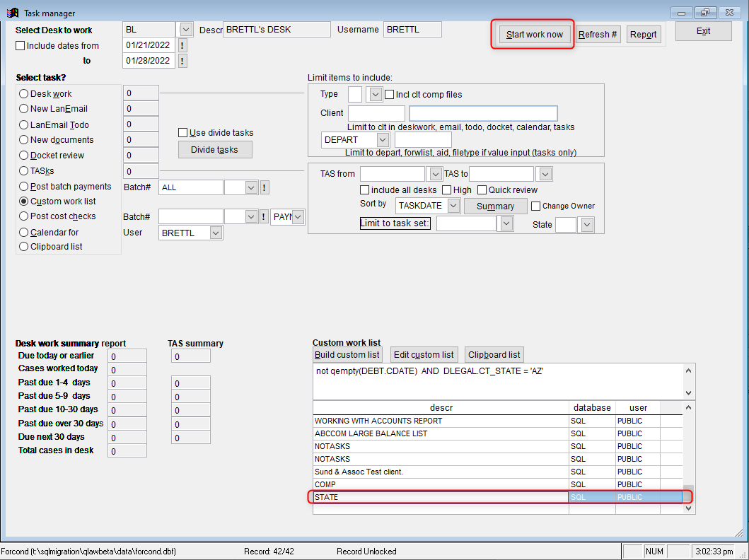Click the Edit custom list button
Image resolution: width=749 pixels, height=560 pixels.
[424, 355]
